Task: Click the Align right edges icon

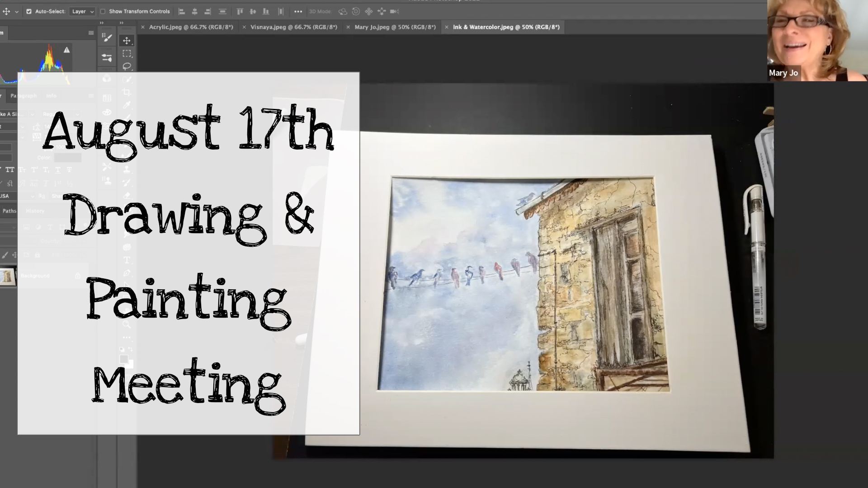Action: point(208,11)
